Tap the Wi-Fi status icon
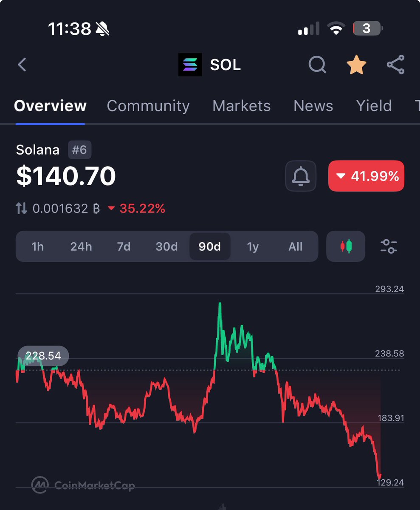Screen dimensions: 420x510 (x=335, y=29)
